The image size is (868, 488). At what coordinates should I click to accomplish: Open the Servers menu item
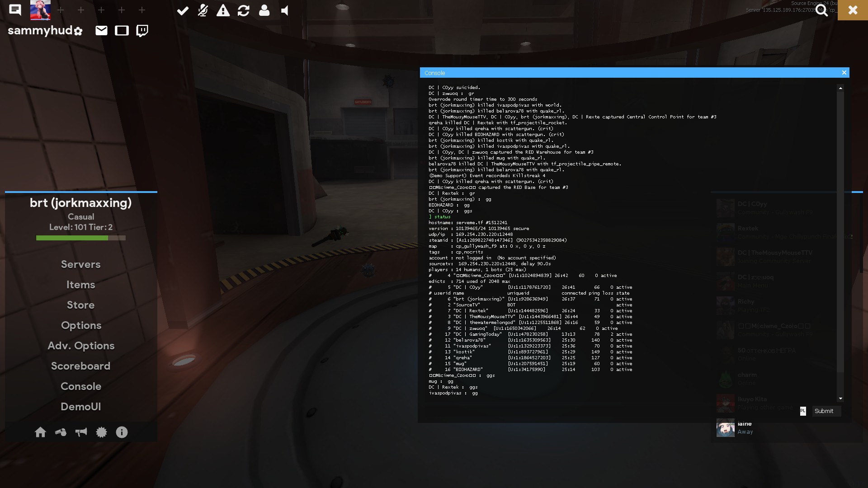(x=81, y=264)
